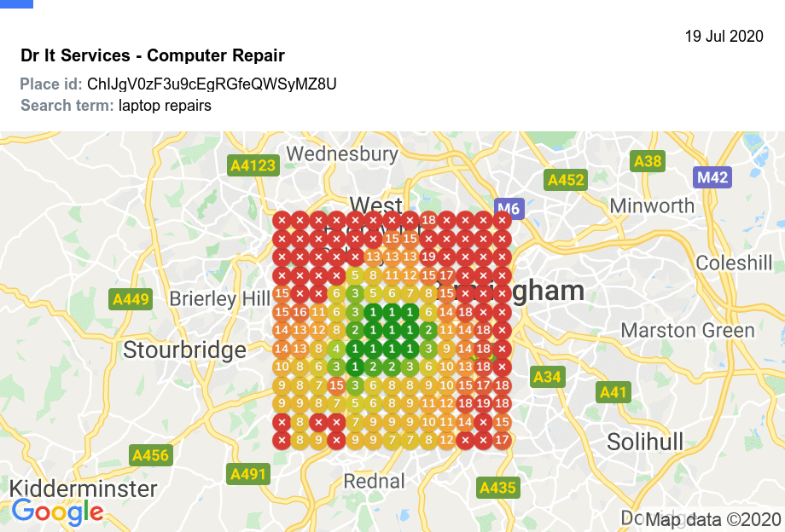The image size is (785, 532).
Task: Select the A452 road marker
Action: tap(566, 180)
